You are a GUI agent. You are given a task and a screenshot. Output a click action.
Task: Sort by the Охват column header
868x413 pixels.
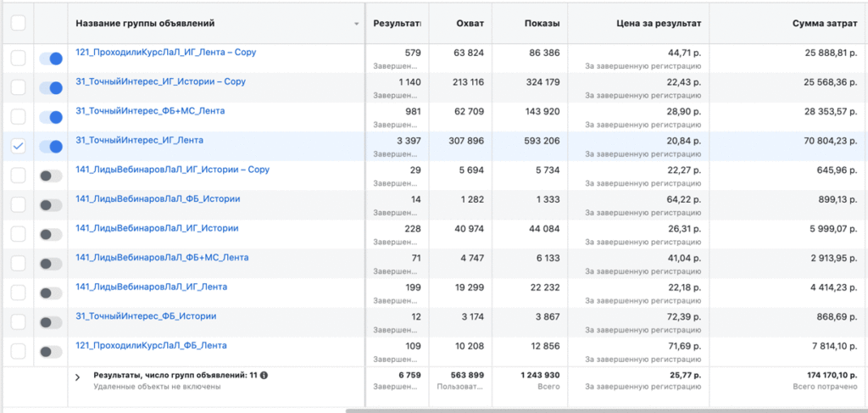click(470, 24)
